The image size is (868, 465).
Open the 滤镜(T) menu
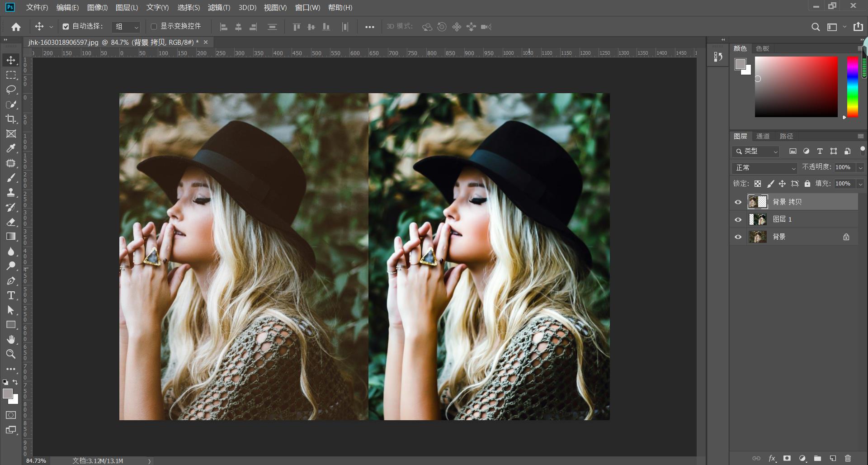(219, 8)
